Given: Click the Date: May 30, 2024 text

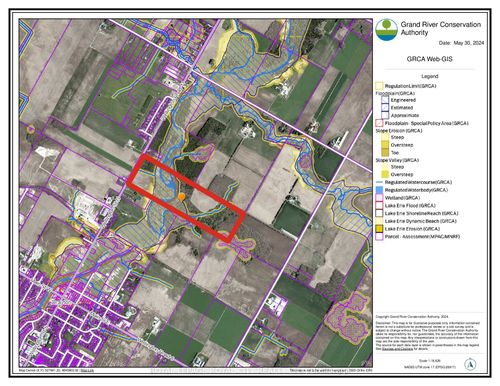Looking at the screenshot, I should 461,43.
